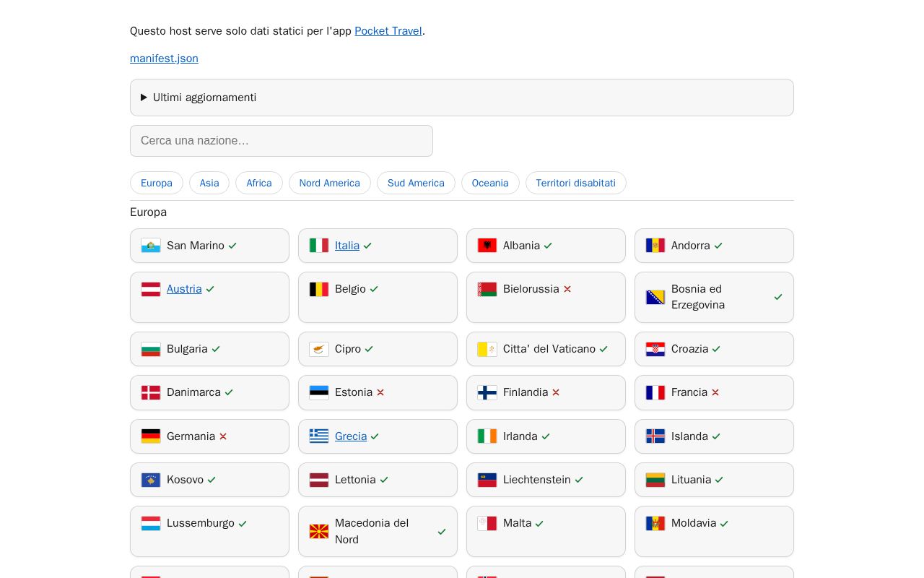Click the green checkmark next to Malta
The width and height of the screenshot is (924, 578).
tap(539, 523)
